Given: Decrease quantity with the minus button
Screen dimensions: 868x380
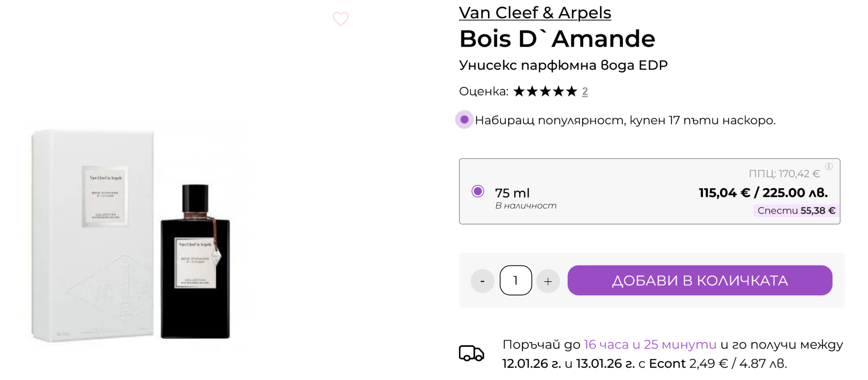Looking at the screenshot, I should point(482,281).
